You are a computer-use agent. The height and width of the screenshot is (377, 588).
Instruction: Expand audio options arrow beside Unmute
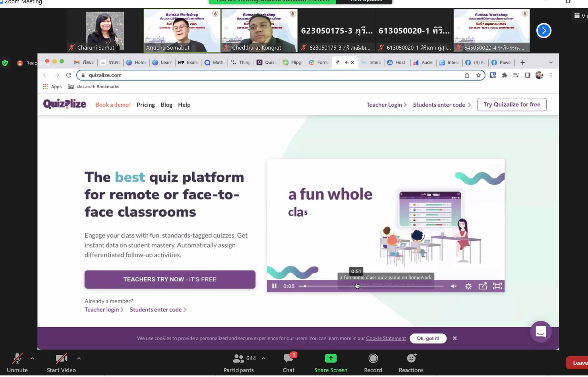pos(32,358)
